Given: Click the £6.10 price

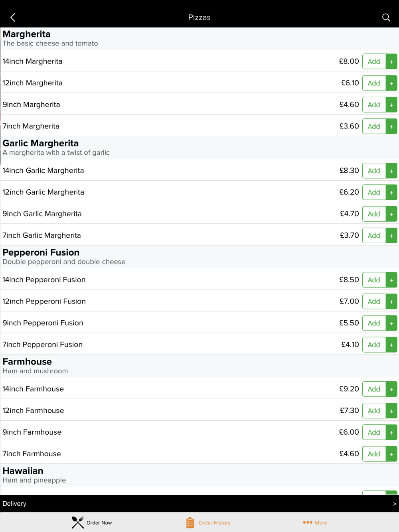Looking at the screenshot, I should click(350, 83).
